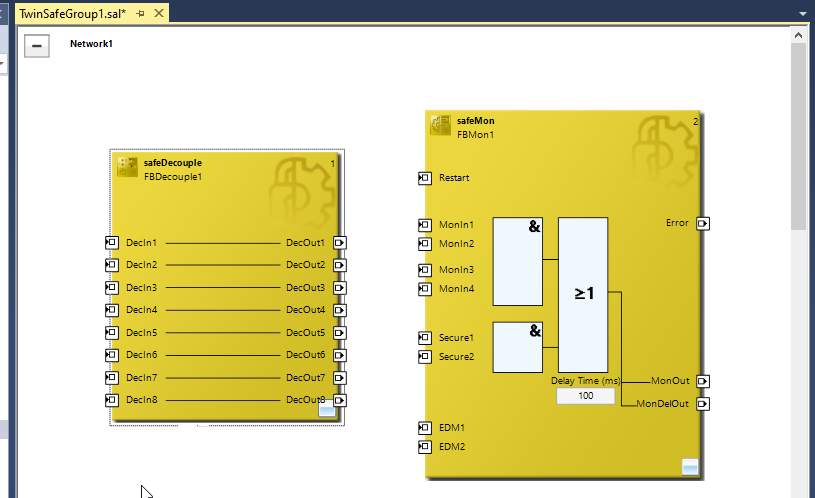The width and height of the screenshot is (815, 498).
Task: Click the FBMon1 instance name
Action: [x=476, y=135]
